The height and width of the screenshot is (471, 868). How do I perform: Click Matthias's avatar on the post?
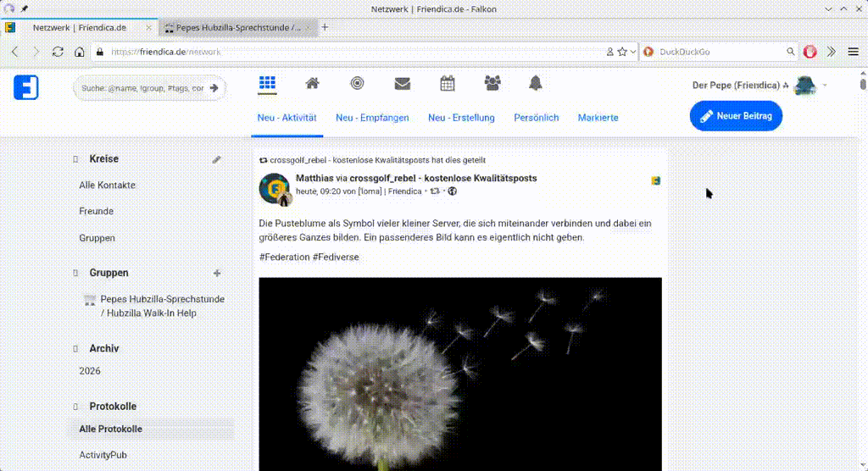[x=275, y=189]
